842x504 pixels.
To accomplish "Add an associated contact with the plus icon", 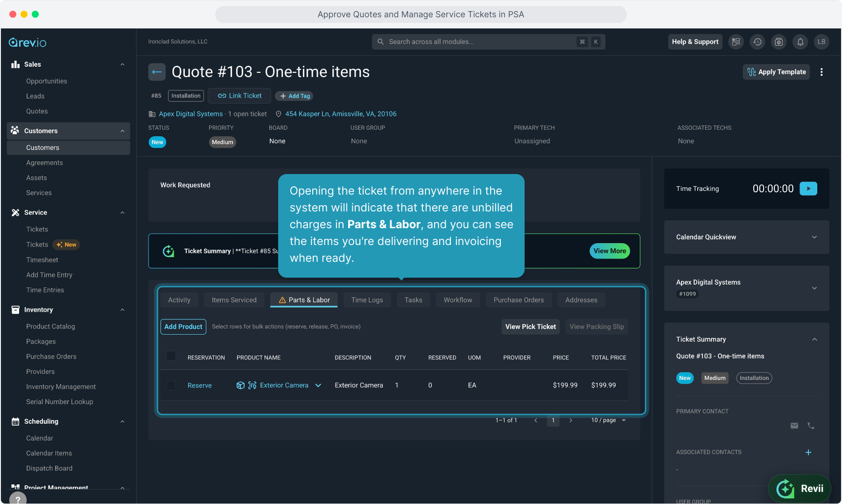I will click(808, 452).
